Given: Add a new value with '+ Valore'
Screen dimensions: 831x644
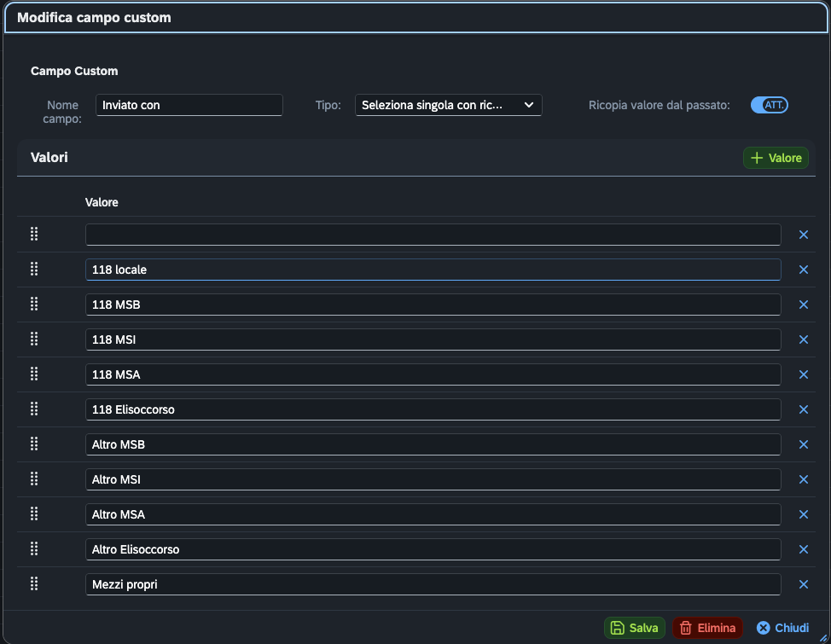Looking at the screenshot, I should point(776,158).
